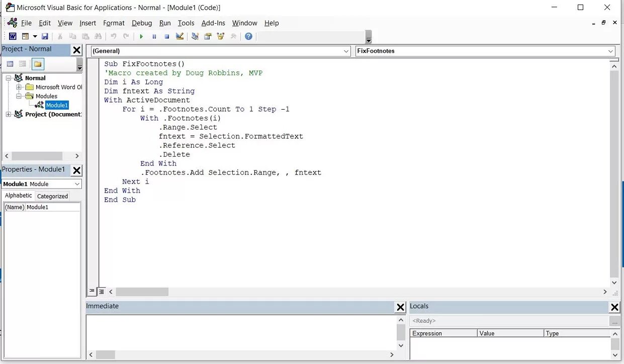Click the Reset stop icon

(x=166, y=36)
